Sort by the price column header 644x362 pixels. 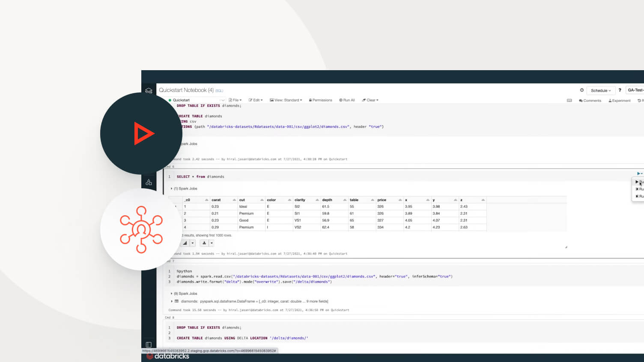(x=389, y=200)
